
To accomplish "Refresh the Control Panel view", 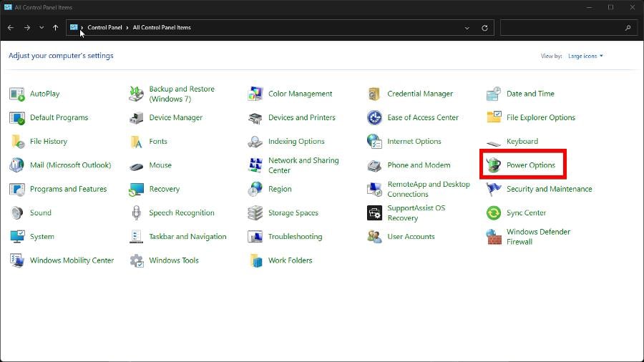I will pos(484,28).
